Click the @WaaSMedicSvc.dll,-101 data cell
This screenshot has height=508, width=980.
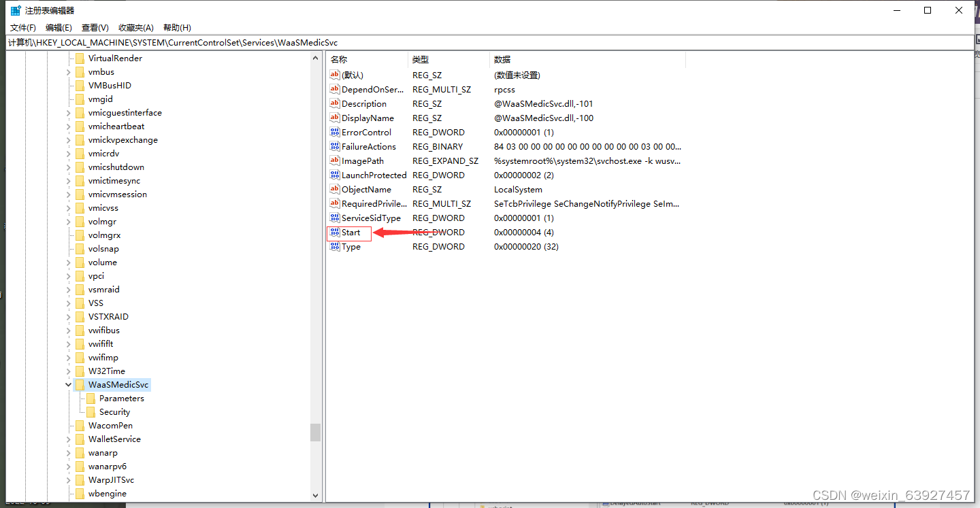pos(543,104)
